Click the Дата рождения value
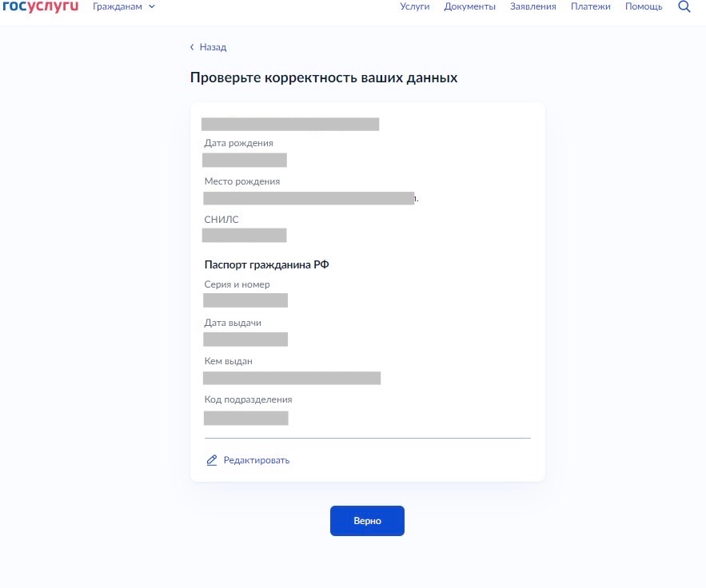 (x=245, y=160)
